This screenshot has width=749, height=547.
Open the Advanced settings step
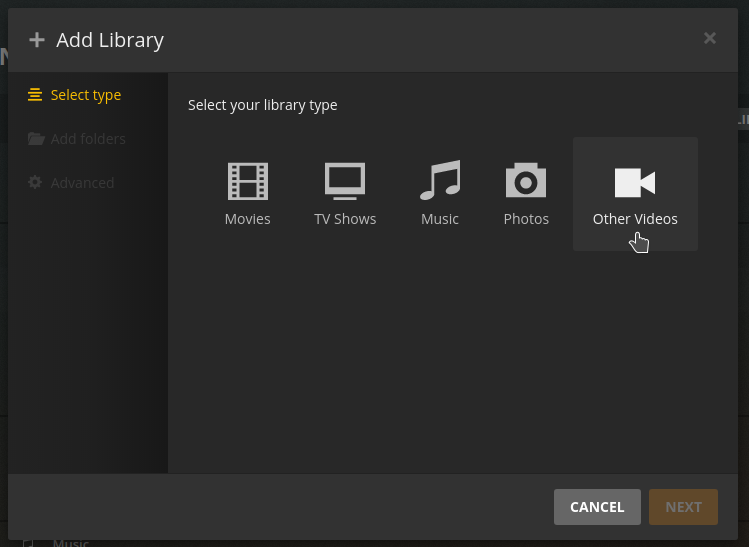pos(71,182)
